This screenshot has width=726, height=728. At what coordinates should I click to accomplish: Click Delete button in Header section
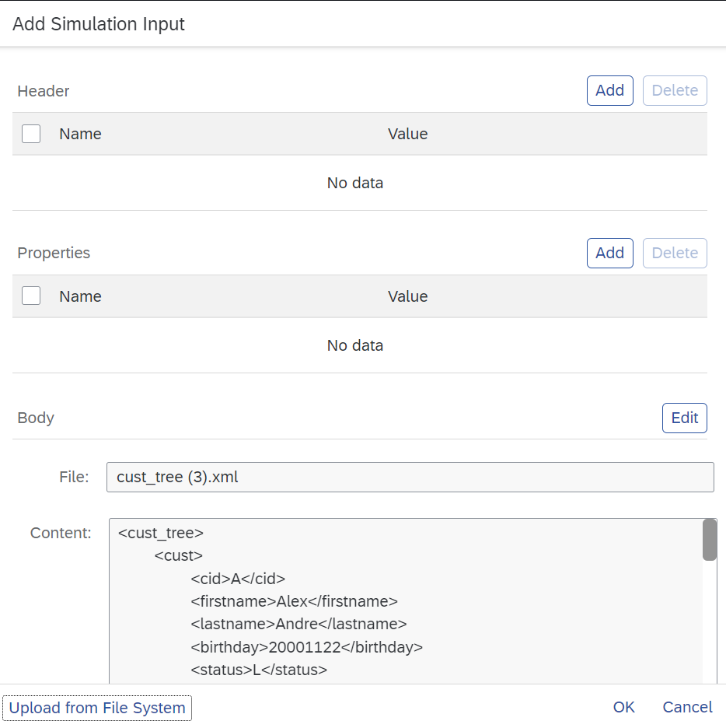(675, 90)
